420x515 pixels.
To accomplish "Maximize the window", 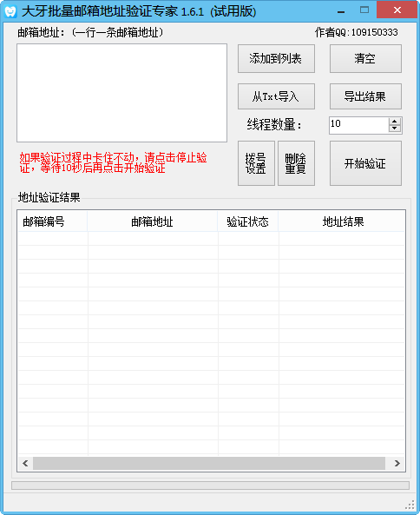I will click(364, 10).
